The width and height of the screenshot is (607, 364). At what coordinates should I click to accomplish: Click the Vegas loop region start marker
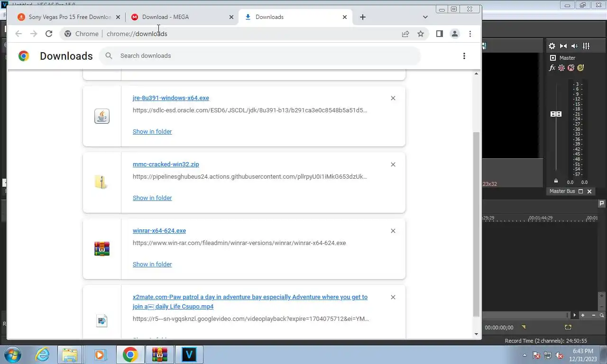[x=524, y=327]
